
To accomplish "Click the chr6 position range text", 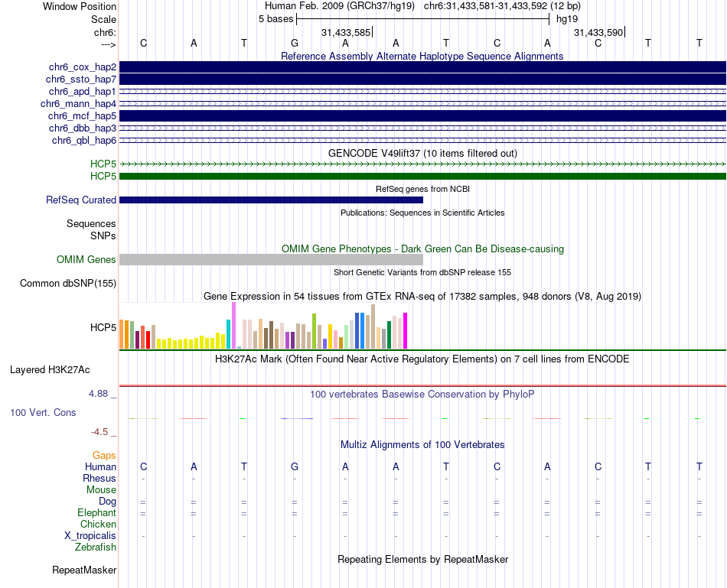I will pos(502,6).
